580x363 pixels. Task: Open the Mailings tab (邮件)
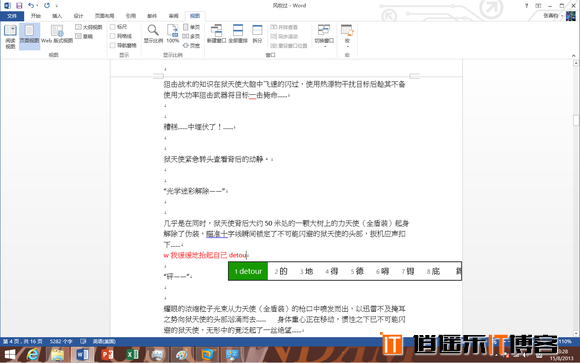[152, 16]
